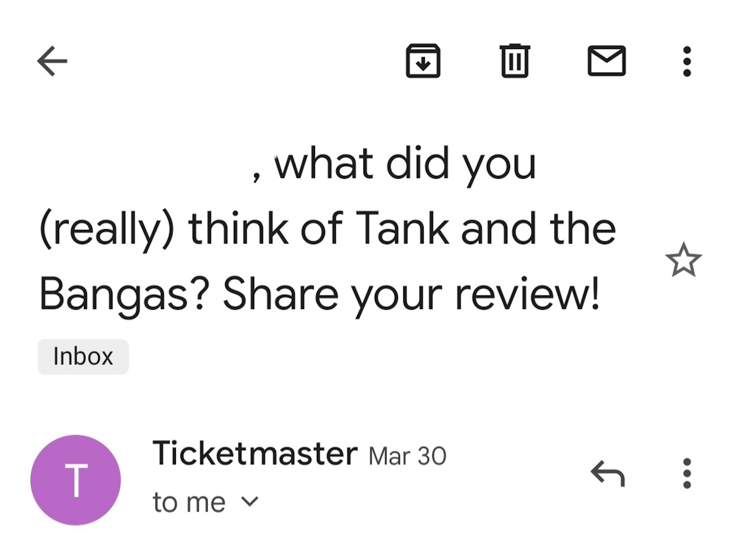Reply to Ticketmaster with the arrow icon
729x560 pixels.
click(608, 473)
